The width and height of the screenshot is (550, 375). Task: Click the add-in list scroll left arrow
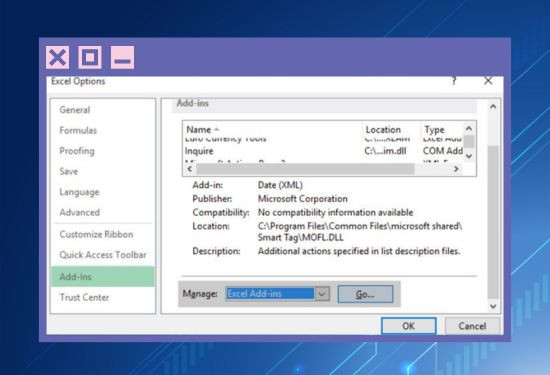[x=190, y=169]
